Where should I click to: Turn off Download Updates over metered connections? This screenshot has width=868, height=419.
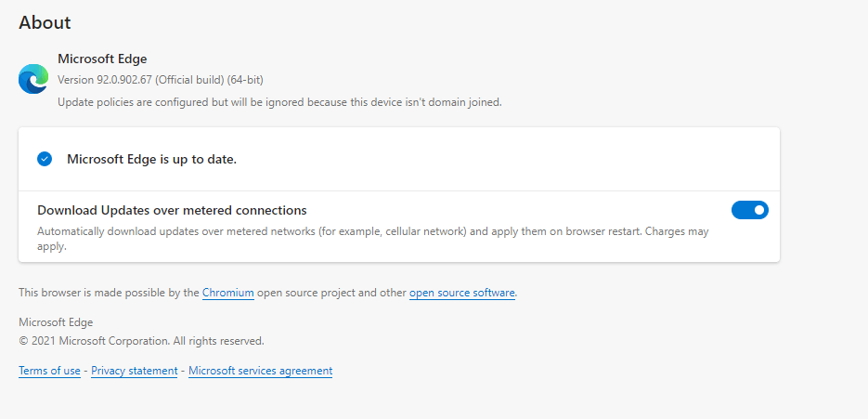(x=749, y=210)
